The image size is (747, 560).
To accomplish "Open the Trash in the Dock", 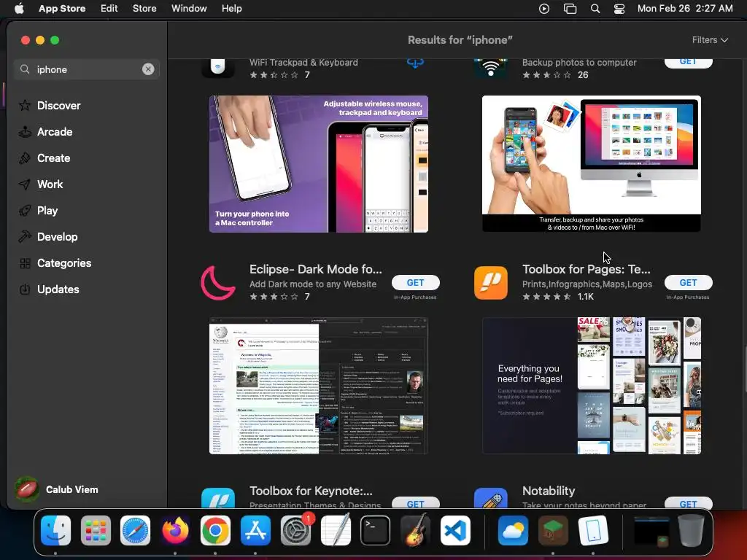I will [x=691, y=531].
